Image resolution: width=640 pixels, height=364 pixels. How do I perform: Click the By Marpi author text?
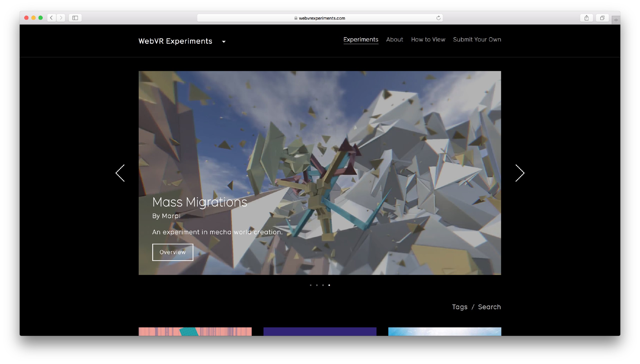click(166, 216)
